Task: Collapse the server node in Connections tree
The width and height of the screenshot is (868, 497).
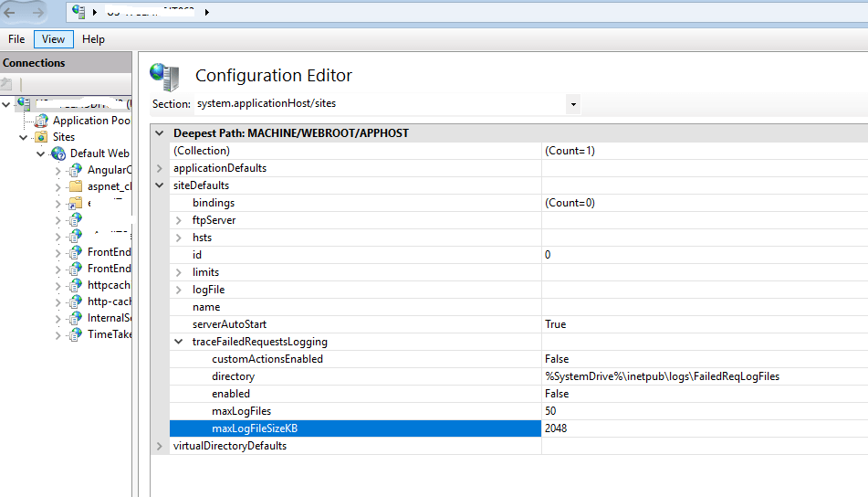Action: pos(6,104)
